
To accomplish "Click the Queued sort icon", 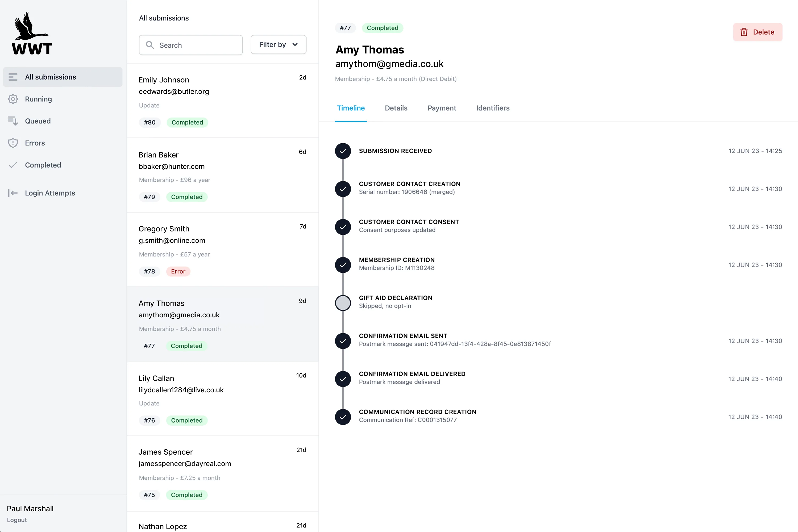I will click(13, 121).
